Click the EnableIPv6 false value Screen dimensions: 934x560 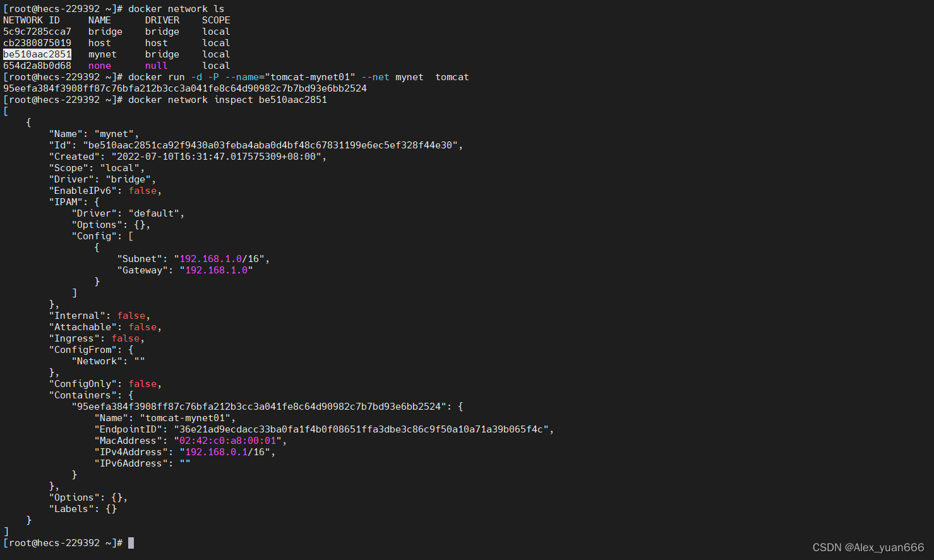pos(143,191)
